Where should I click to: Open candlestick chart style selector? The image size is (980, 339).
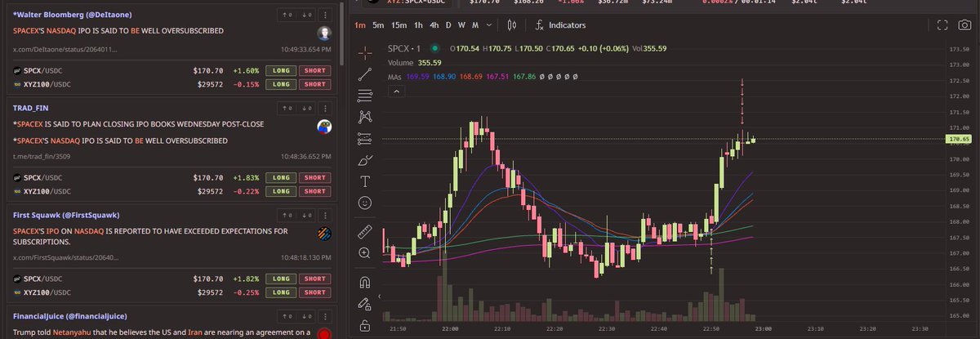coord(511,25)
